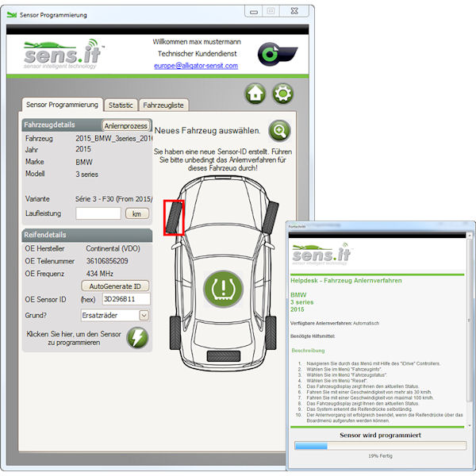The image size is (476, 476).
Task: Click 'Sensor wird programmiert' status text
Action: tap(380, 435)
